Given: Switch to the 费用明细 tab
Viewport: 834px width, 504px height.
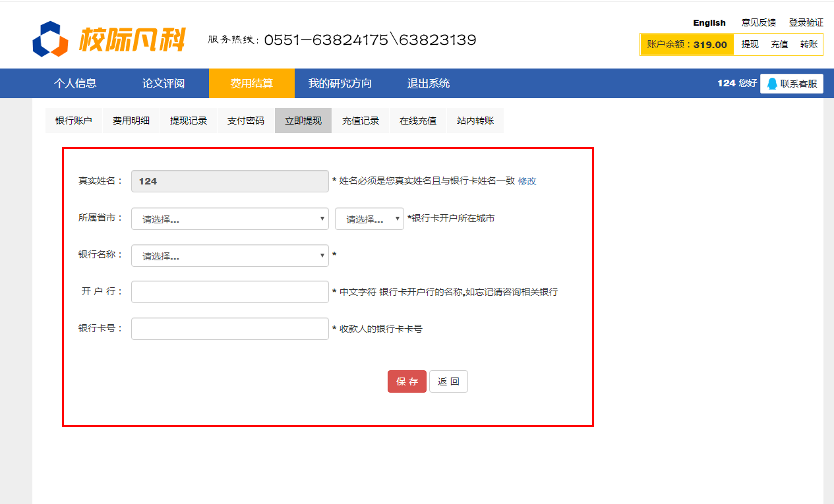Looking at the screenshot, I should 131,121.
